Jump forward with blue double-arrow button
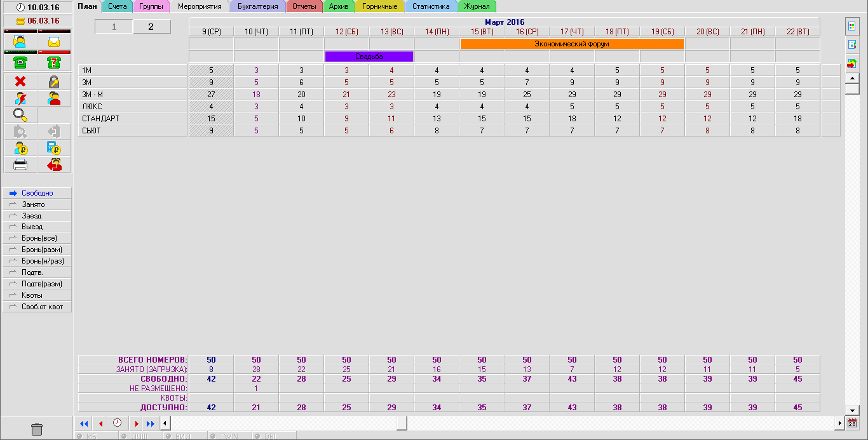The image size is (868, 440). (x=150, y=423)
